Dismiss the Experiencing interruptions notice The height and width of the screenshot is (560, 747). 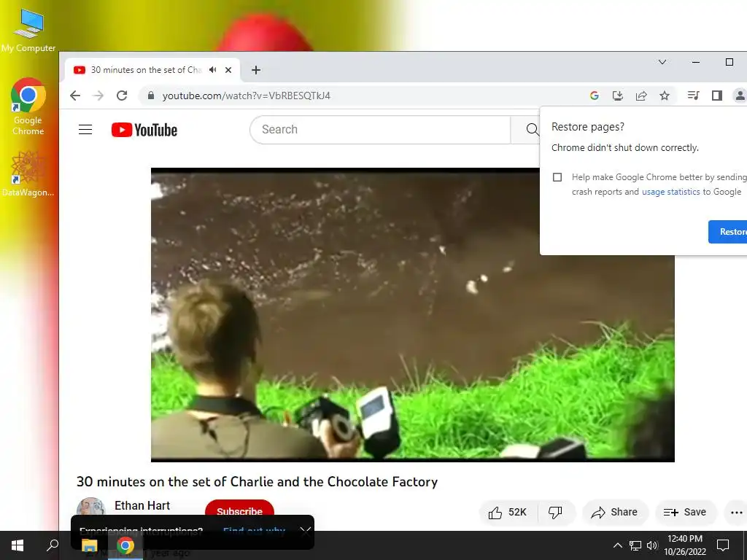pos(306,532)
